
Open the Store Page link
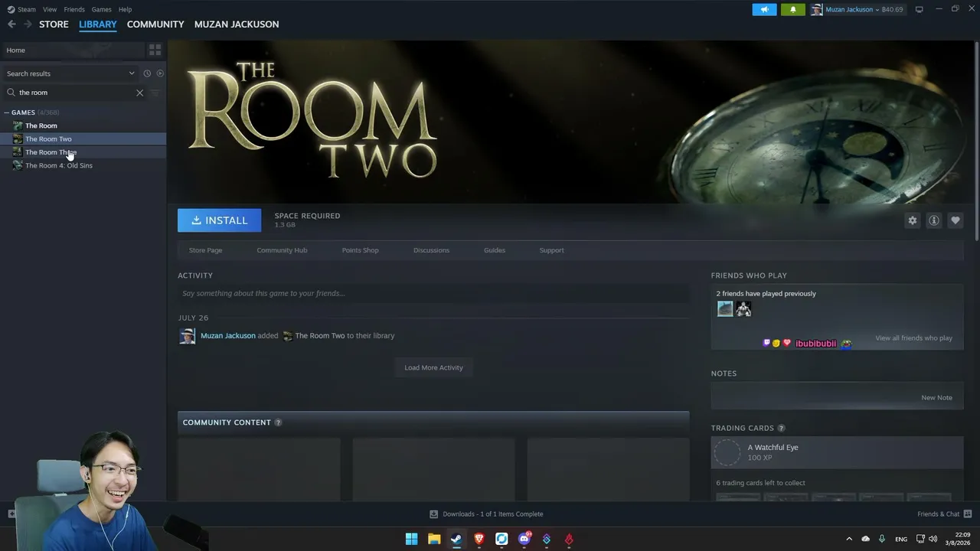(x=205, y=250)
